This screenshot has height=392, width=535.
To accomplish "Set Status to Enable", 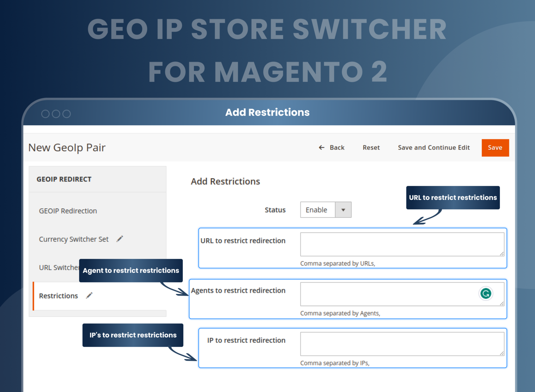I will pyautogui.click(x=317, y=210).
